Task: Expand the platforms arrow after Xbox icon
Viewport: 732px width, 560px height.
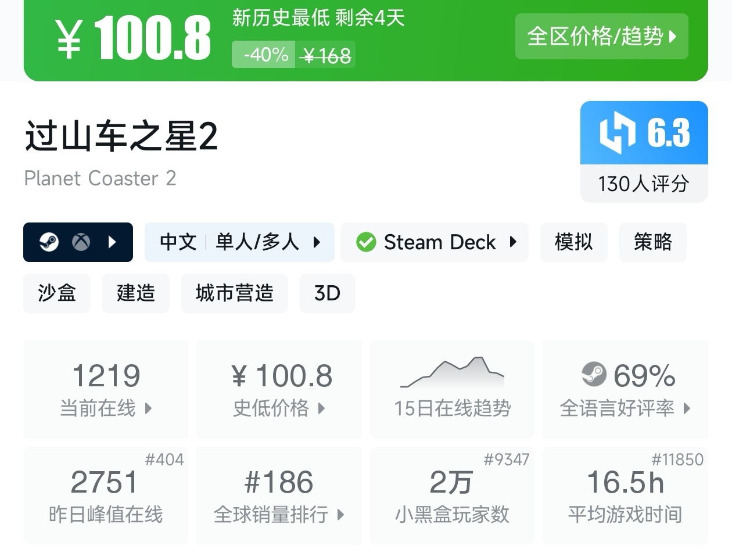Action: point(113,242)
